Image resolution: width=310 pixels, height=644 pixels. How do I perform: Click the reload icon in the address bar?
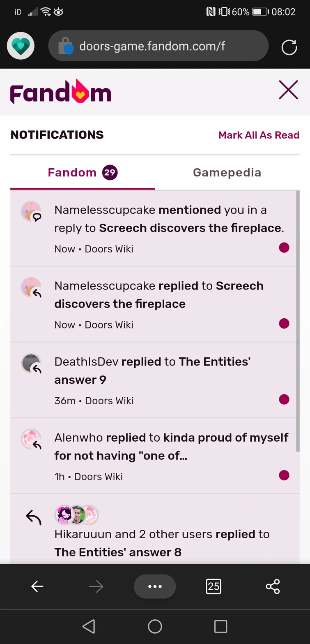[x=289, y=46]
